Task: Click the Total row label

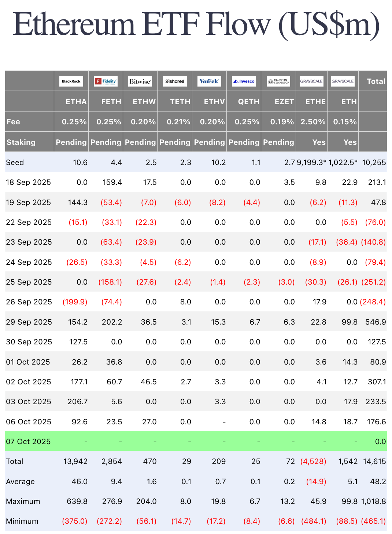Action: tap(15, 461)
